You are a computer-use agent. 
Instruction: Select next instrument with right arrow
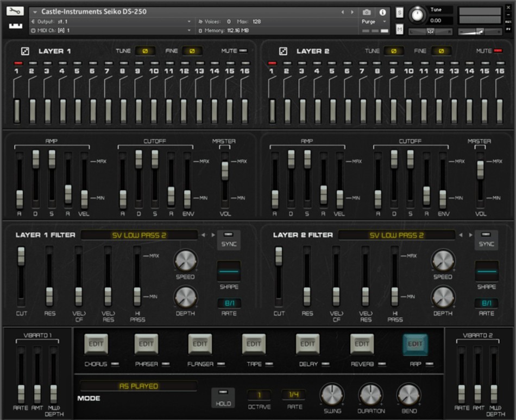click(352, 12)
